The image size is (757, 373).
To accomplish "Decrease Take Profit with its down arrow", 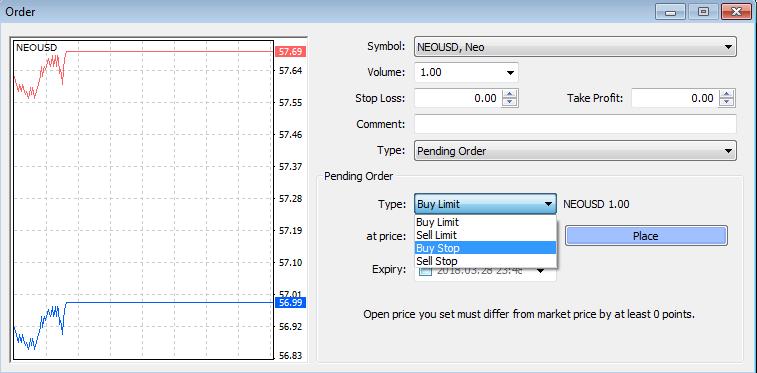I will tap(727, 102).
